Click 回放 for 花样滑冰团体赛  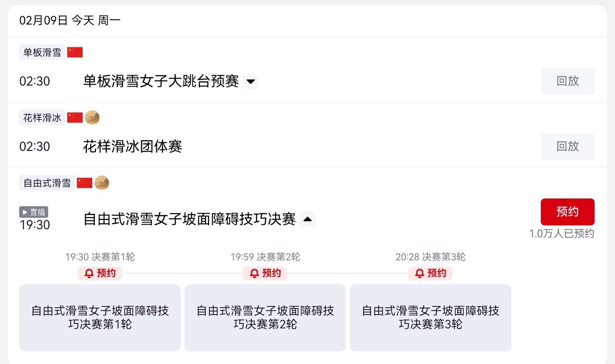[567, 146]
